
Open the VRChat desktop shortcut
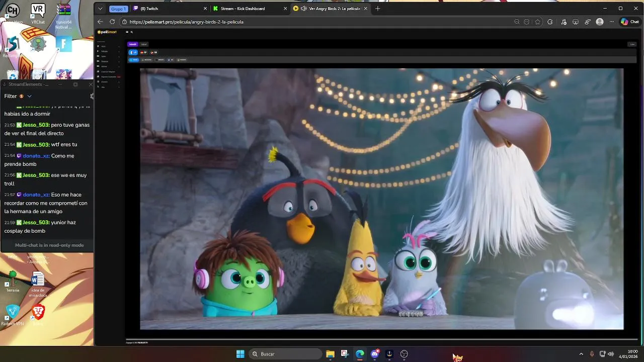pyautogui.click(x=38, y=14)
